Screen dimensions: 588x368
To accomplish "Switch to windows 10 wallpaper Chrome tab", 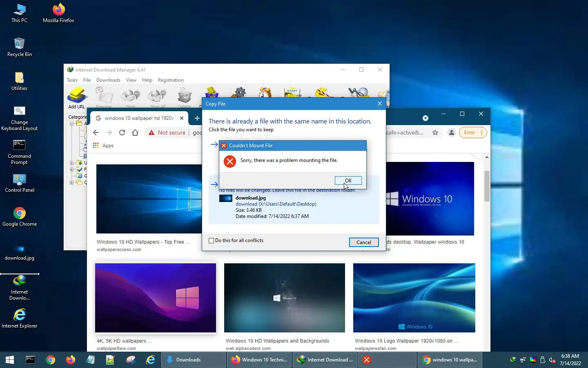I will (x=139, y=118).
